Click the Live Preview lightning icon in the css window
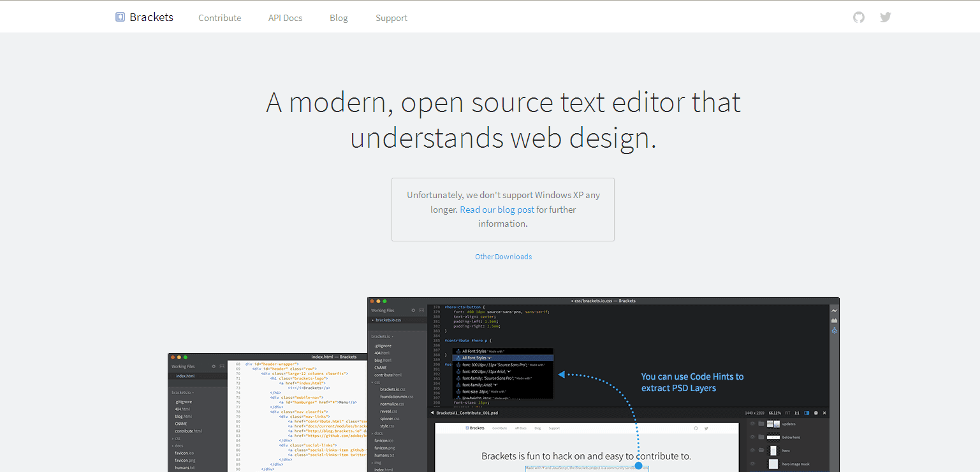 coord(834,310)
